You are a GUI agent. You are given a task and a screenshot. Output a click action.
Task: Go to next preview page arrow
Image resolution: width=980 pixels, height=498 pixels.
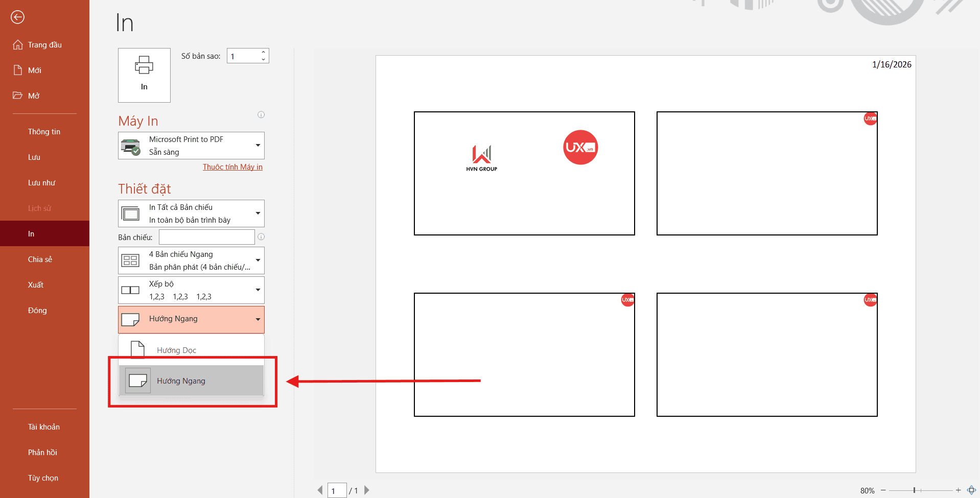coord(366,490)
